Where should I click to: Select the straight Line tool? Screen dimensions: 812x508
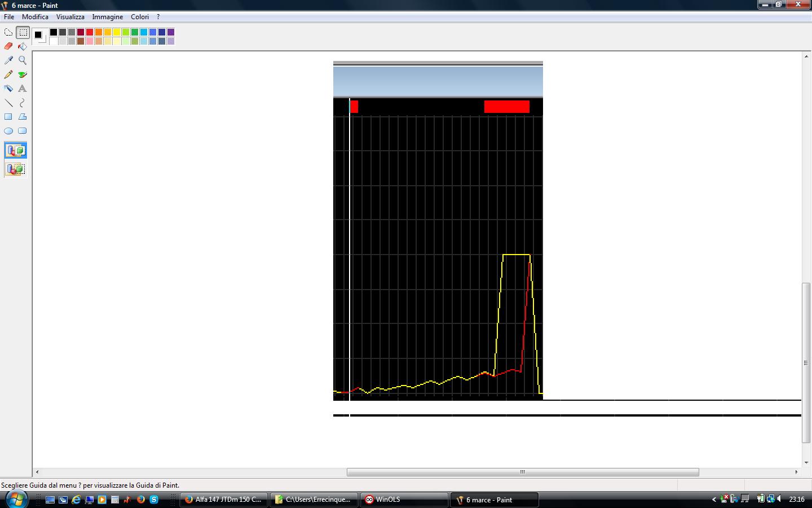click(x=8, y=103)
